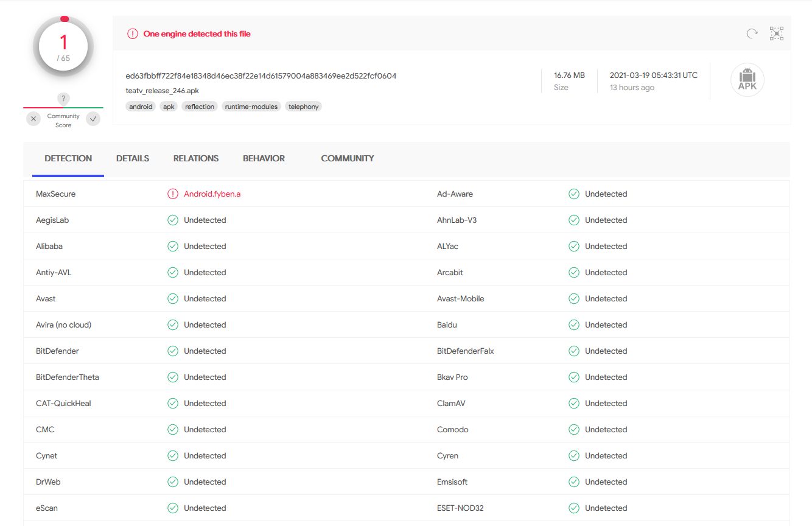Click the Avast-Mobile engine name

461,299
